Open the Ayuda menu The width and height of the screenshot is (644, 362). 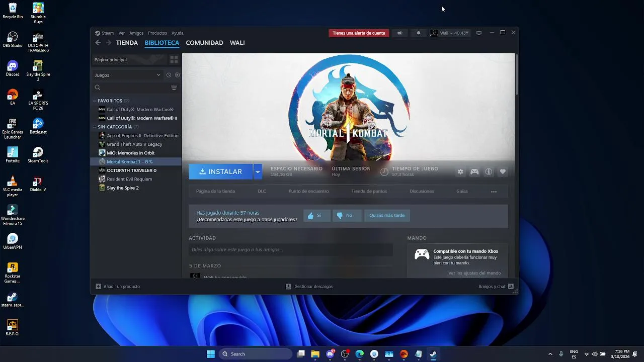[x=177, y=33]
